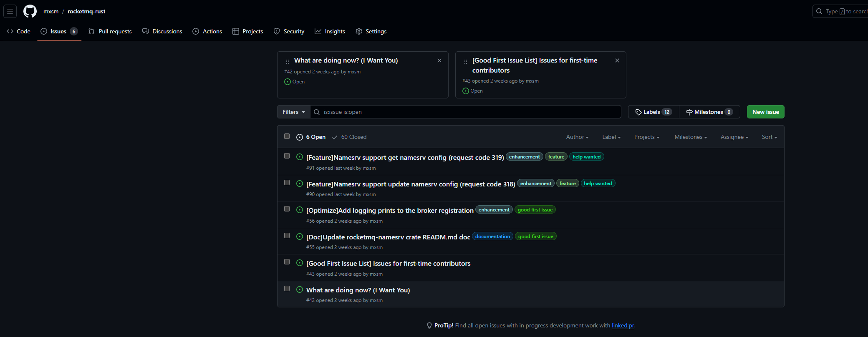Check the box for issue #90 update namesrv config
Viewport: 868px width, 337px height.
coord(287,183)
